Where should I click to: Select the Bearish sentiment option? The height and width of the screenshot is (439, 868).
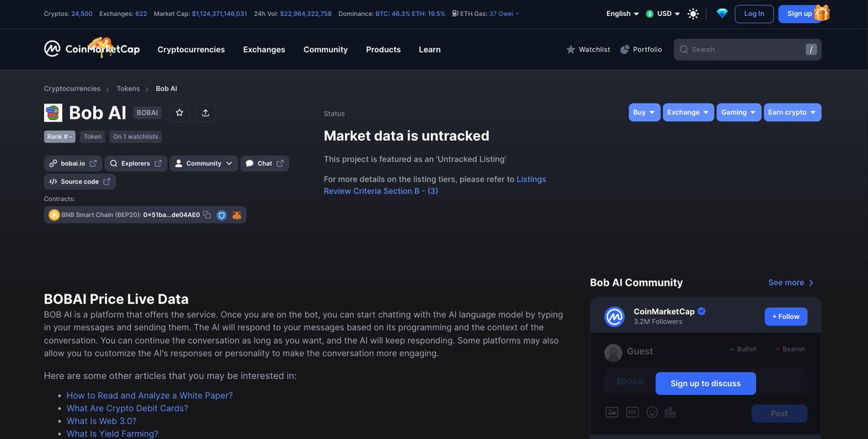coord(790,349)
